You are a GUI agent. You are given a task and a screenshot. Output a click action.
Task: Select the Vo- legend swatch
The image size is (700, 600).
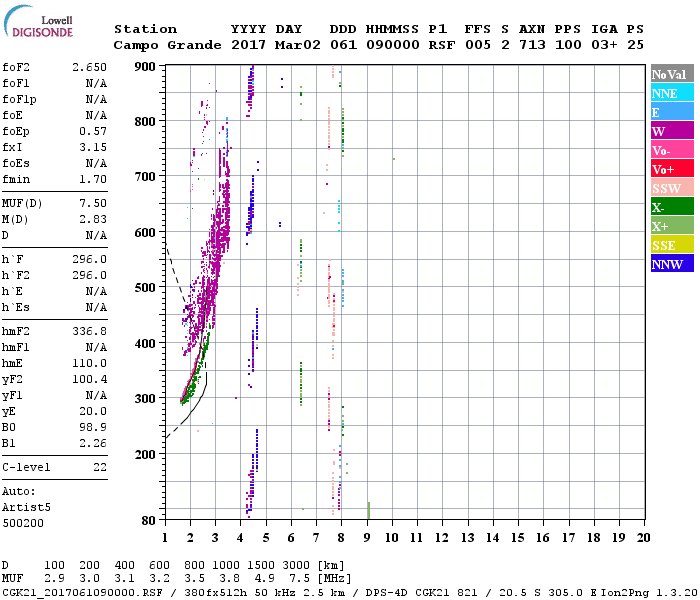672,150
